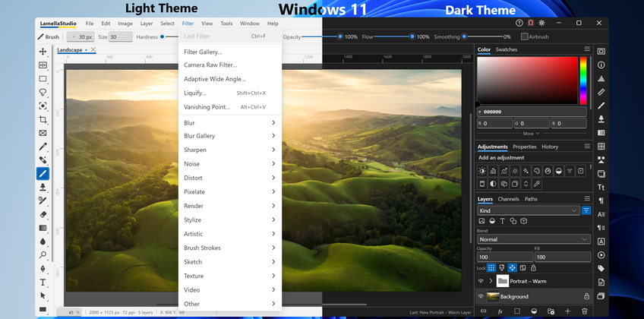Screen dimensions: 644x319
Task: Select the Zoom magnifier tool
Action: pyautogui.click(x=43, y=255)
